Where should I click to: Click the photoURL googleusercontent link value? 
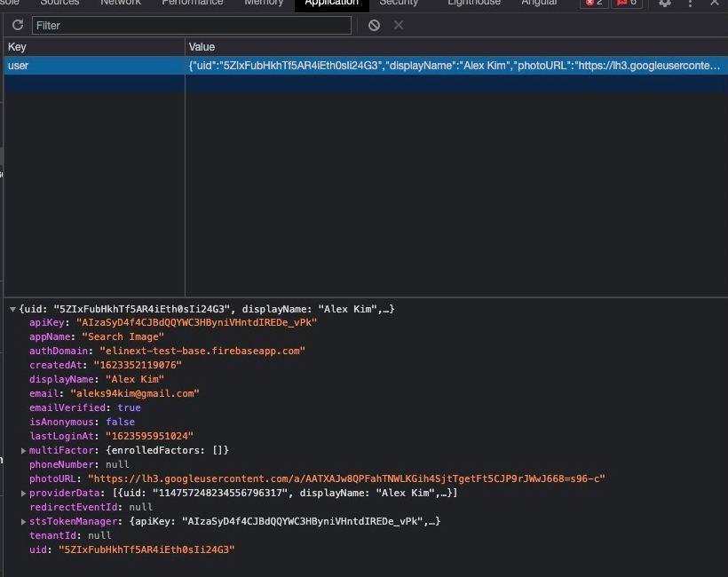click(x=346, y=479)
